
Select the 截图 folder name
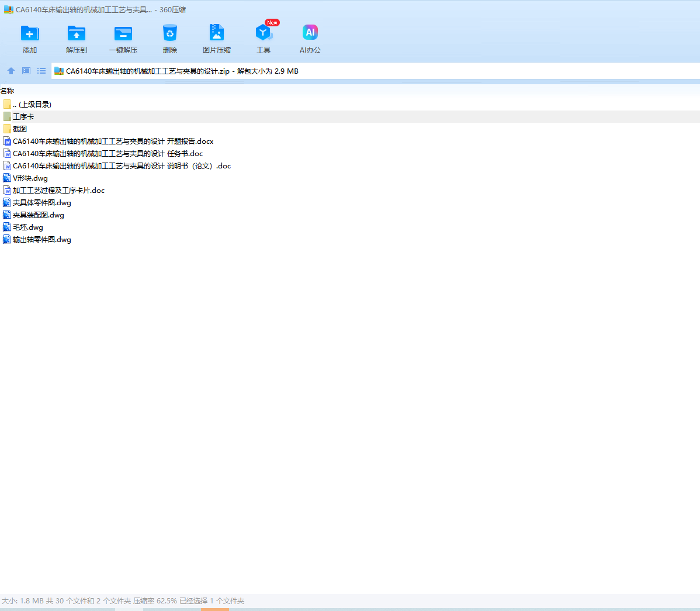click(x=20, y=129)
